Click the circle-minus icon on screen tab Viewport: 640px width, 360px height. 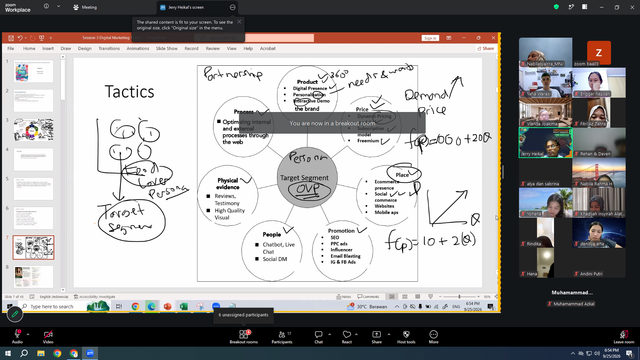(x=232, y=7)
